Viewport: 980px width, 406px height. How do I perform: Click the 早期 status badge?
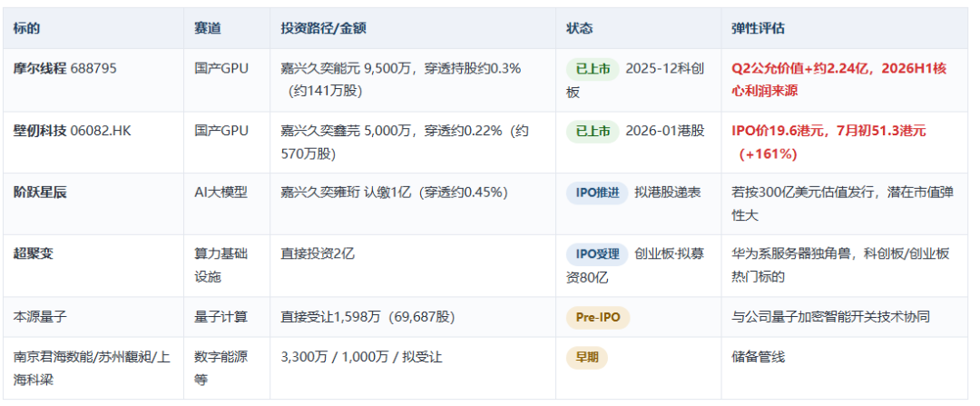coord(587,358)
